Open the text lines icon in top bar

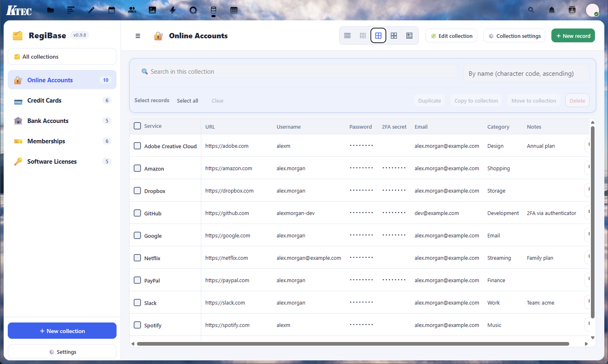[71, 10]
